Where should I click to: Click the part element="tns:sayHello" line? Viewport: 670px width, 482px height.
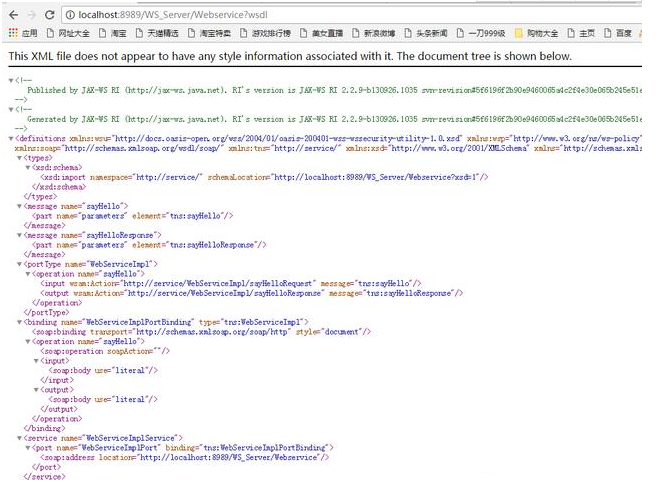[132, 216]
